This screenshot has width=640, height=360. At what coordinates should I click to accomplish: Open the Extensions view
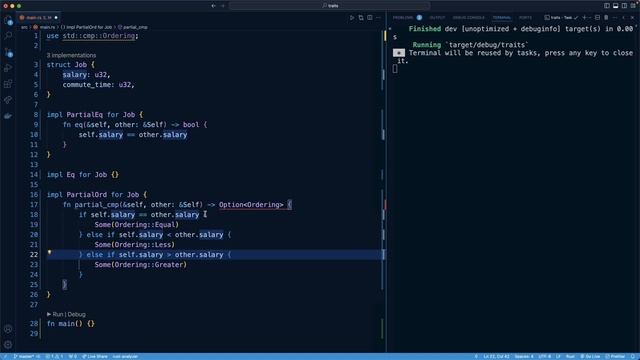(x=8, y=84)
